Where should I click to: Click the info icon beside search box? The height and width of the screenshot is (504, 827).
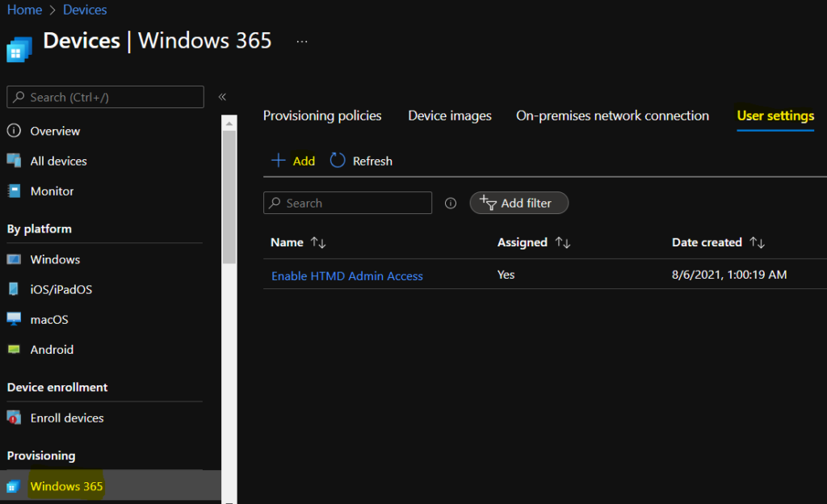(x=451, y=203)
